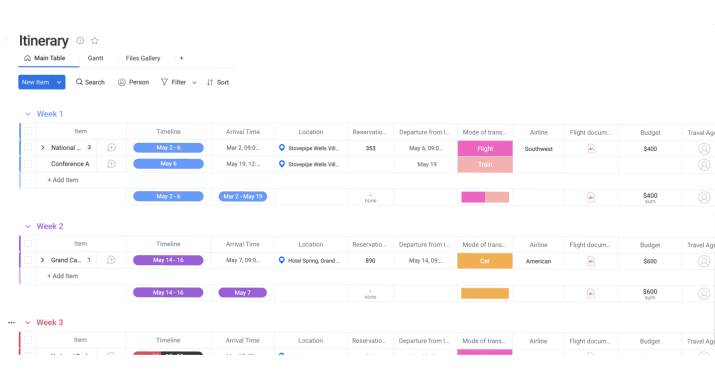715x391 pixels.
Task: Select all items in Week 2 header checkbox
Action: click(x=28, y=244)
